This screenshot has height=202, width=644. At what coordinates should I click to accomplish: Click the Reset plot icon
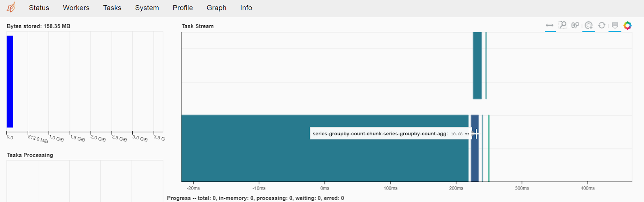(602, 25)
